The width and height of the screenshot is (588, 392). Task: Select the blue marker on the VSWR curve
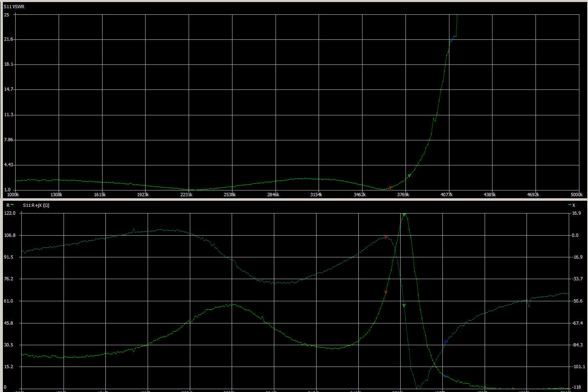pyautogui.click(x=452, y=40)
